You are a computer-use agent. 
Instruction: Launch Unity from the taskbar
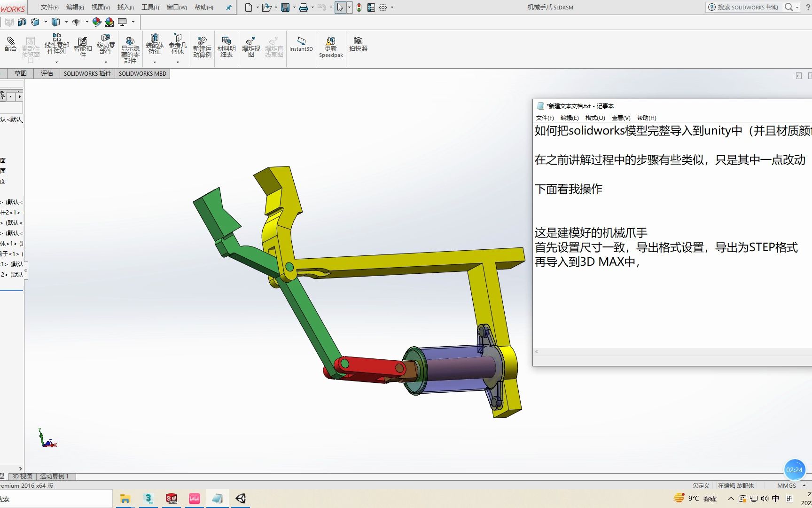(x=241, y=498)
